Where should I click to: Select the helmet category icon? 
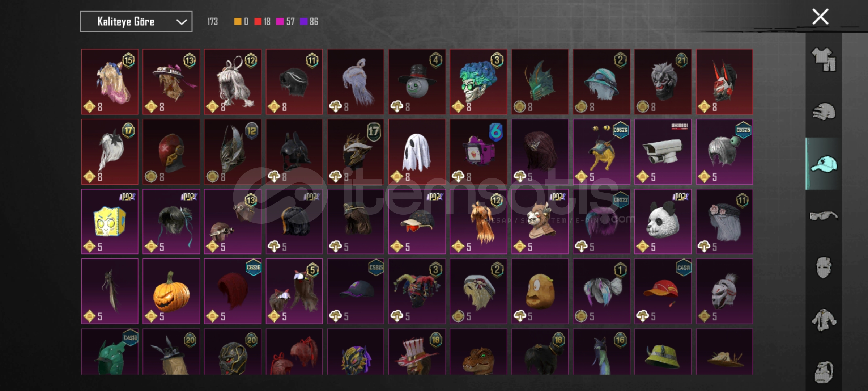pyautogui.click(x=824, y=112)
